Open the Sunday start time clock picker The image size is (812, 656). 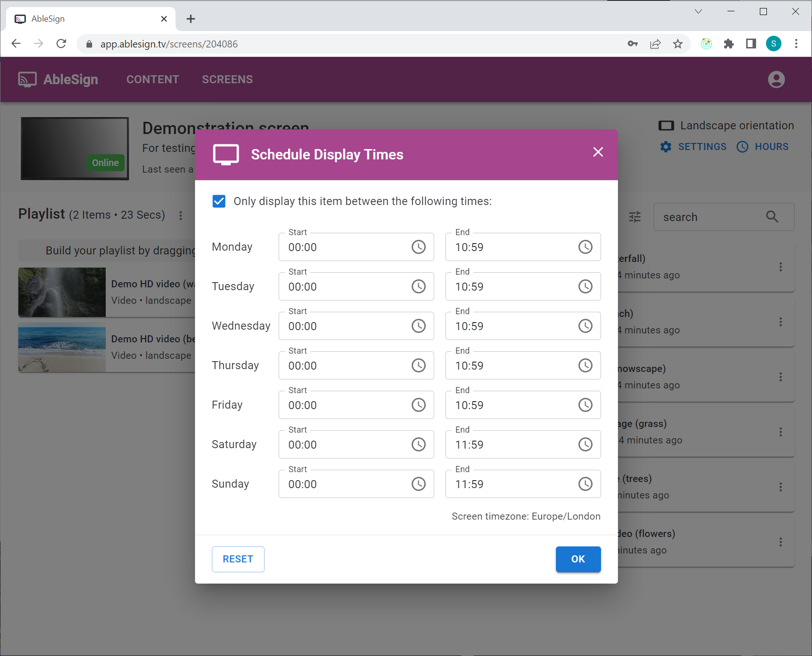[x=418, y=483]
